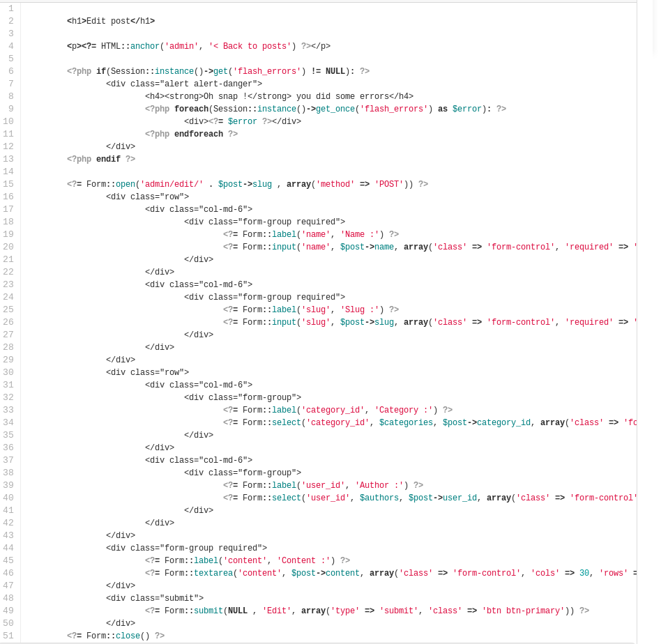
Task: Click the 'endforeach' keyword
Action: 199,134
